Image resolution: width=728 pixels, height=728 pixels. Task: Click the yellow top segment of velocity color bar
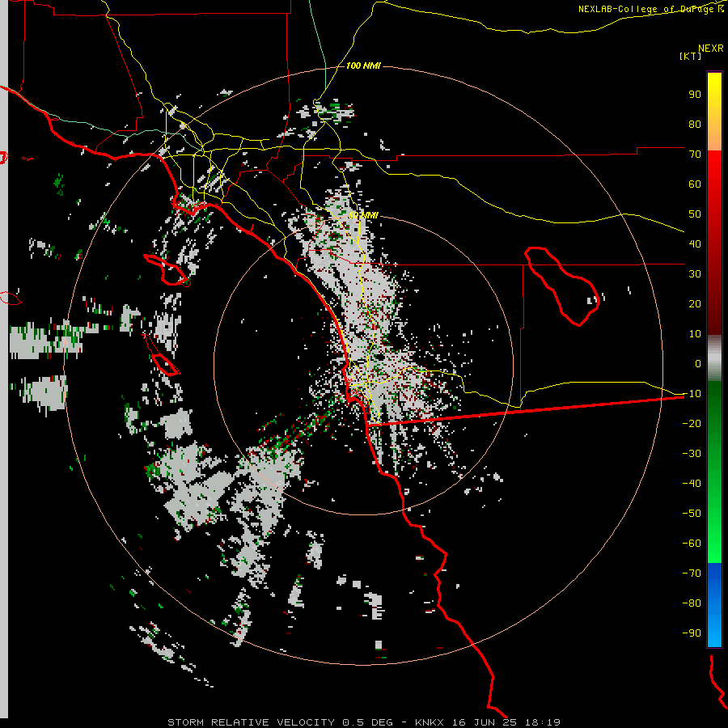click(714, 112)
